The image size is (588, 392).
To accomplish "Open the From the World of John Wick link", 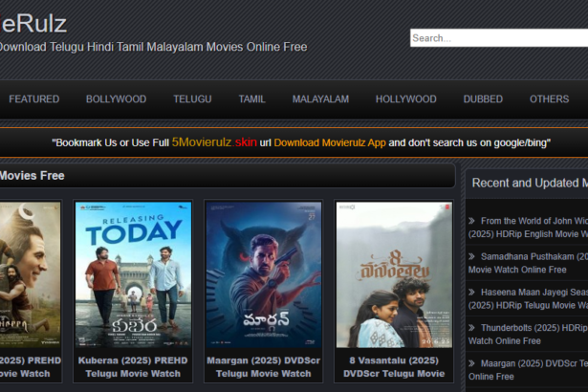I will point(528,228).
